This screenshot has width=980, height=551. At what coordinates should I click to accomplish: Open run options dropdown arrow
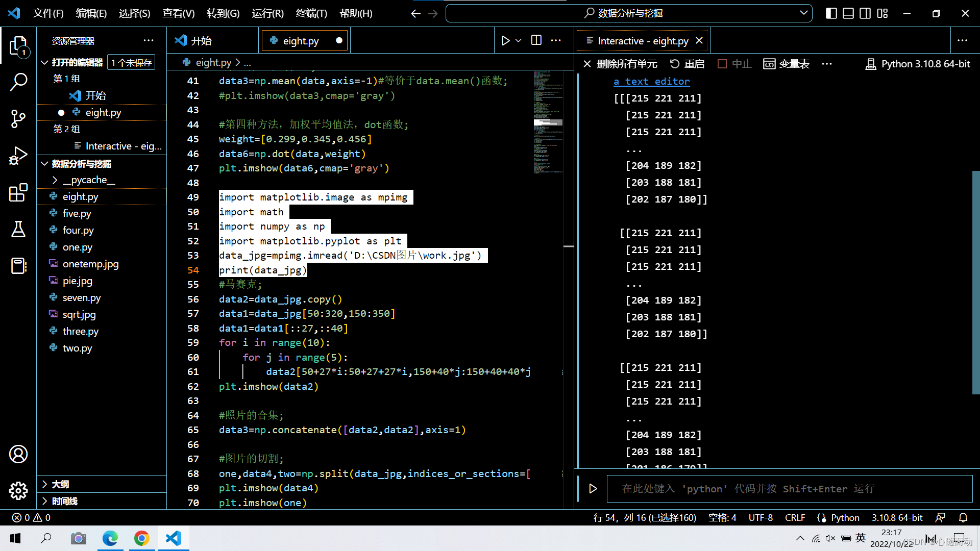(x=519, y=41)
